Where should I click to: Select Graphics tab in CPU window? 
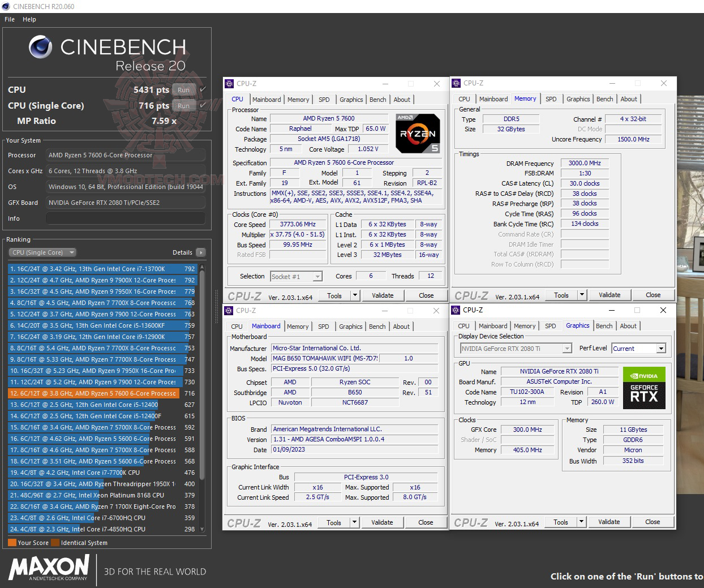[x=351, y=100]
